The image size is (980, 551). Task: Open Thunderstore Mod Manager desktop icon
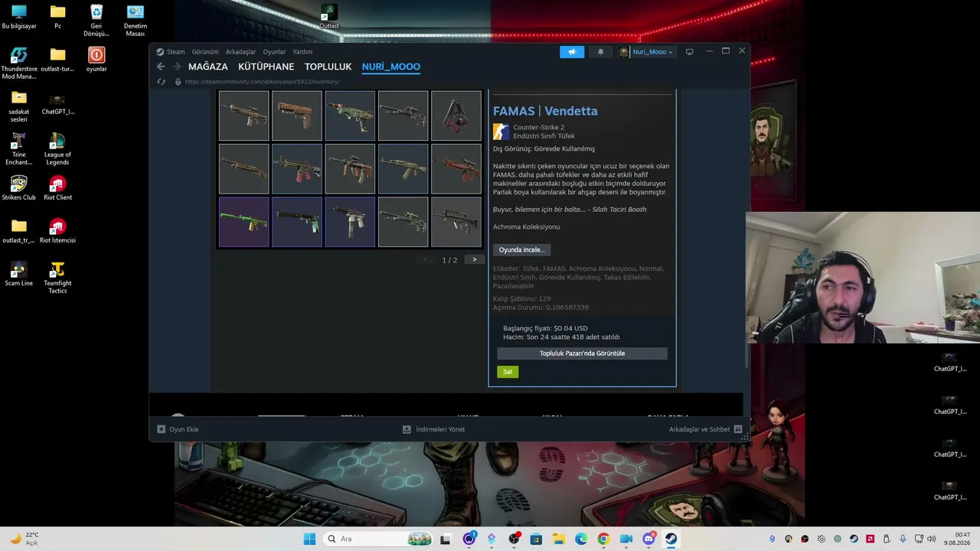(x=19, y=64)
